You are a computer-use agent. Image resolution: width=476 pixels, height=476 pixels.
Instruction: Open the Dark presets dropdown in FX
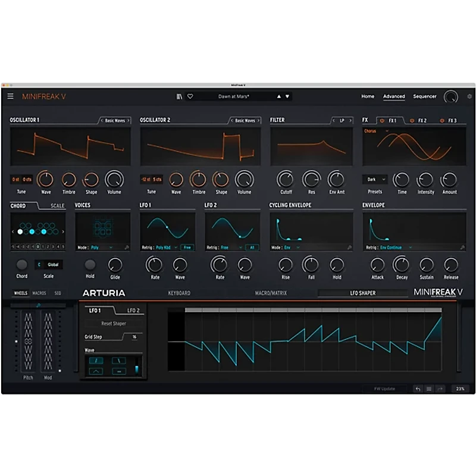(x=375, y=178)
